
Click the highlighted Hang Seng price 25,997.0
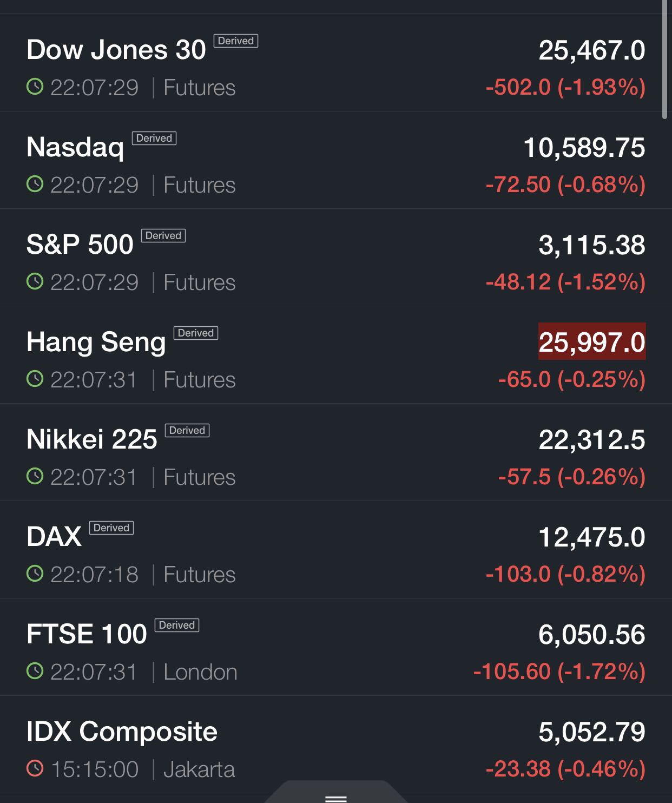592,342
